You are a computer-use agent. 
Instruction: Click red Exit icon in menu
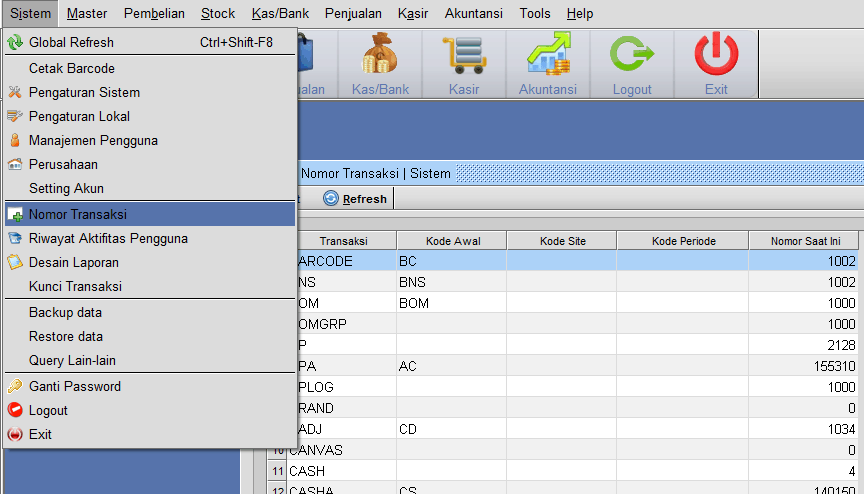coord(15,435)
